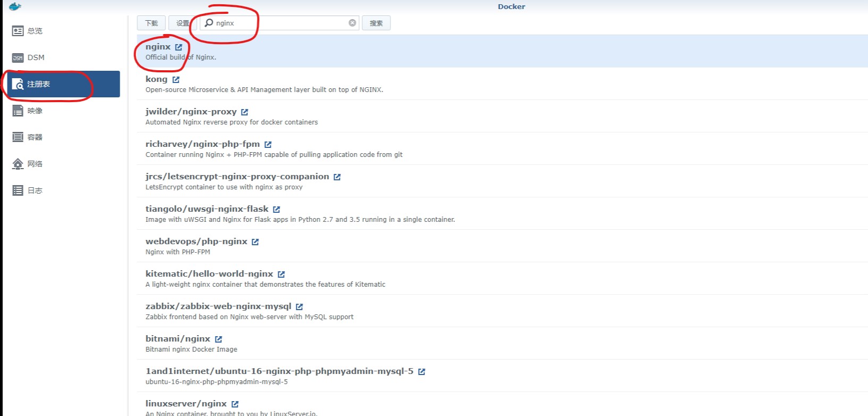Viewport: 868px width, 416px height.
Task: Click the Docker whale logo icon
Action: click(15, 6)
